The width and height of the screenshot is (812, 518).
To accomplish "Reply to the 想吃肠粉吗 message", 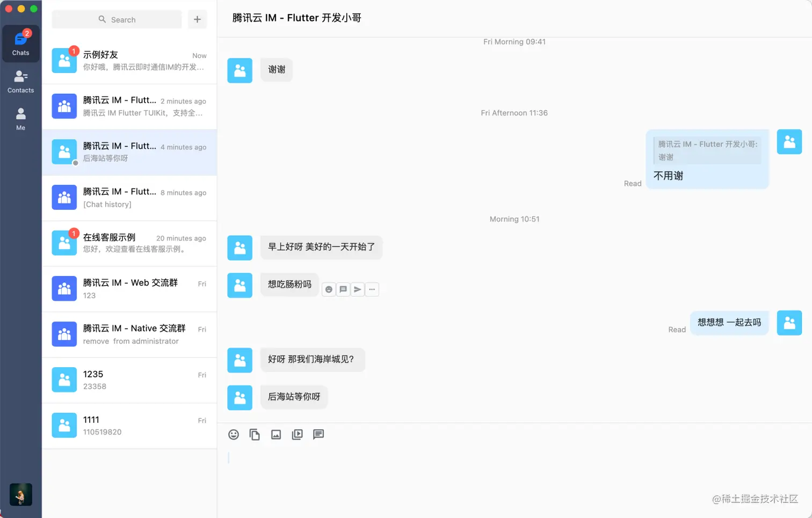I will tap(343, 289).
